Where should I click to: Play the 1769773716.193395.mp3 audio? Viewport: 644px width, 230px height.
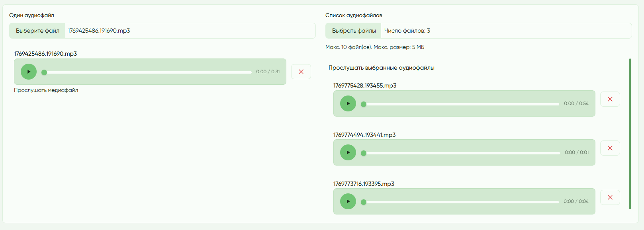[348, 201]
